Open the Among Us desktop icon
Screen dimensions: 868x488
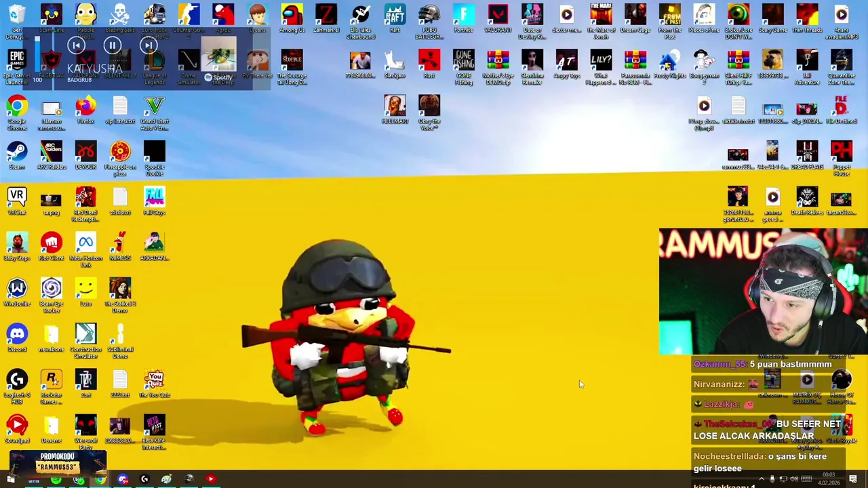pyautogui.click(x=292, y=19)
